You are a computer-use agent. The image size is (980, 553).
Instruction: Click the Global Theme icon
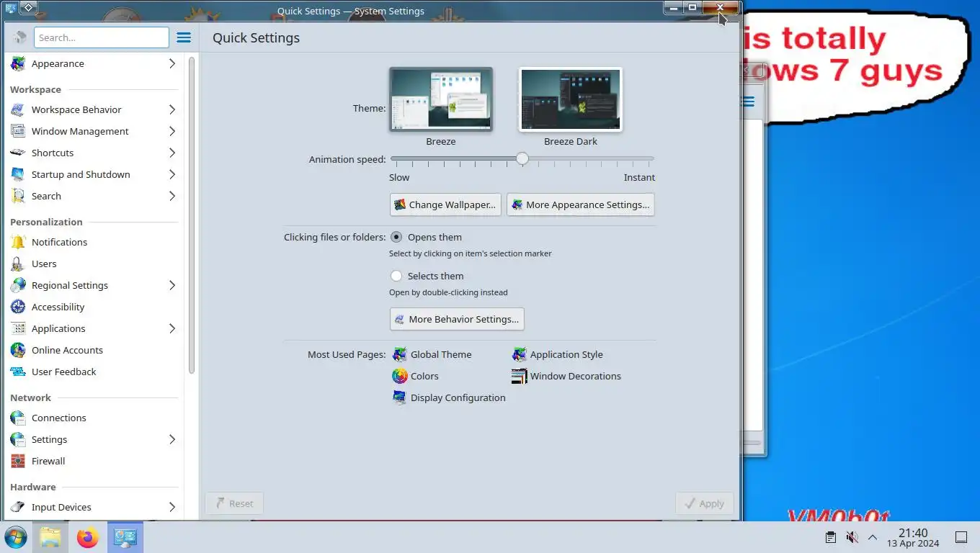pos(399,354)
